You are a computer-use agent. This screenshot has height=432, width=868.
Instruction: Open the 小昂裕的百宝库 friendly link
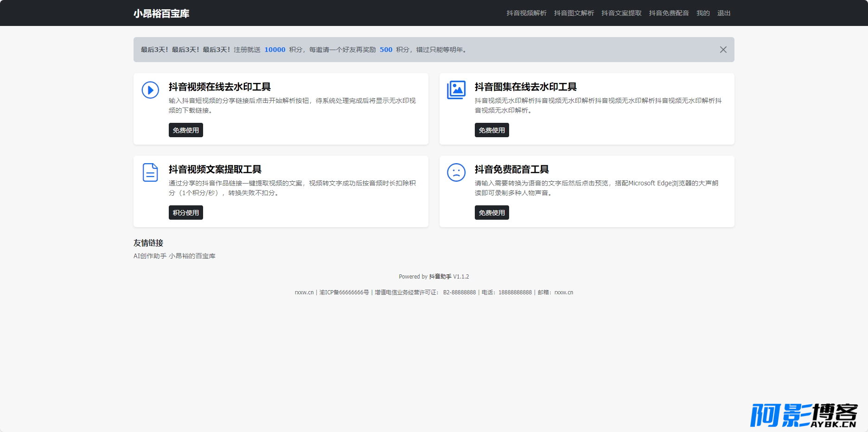192,256
